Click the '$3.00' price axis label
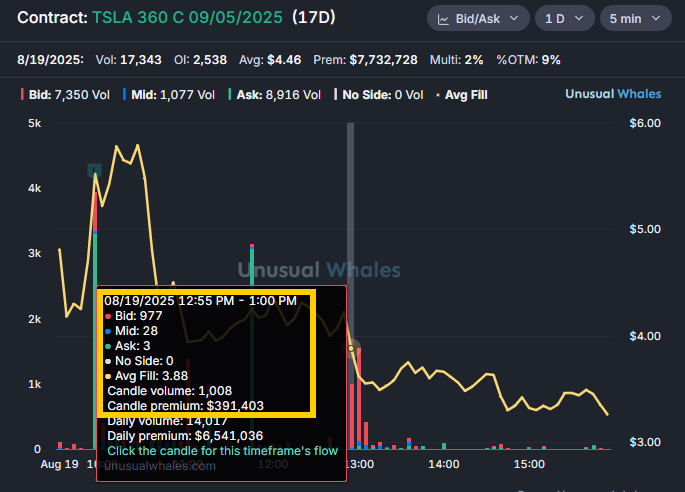Viewport: 685px width, 492px height. (645, 442)
